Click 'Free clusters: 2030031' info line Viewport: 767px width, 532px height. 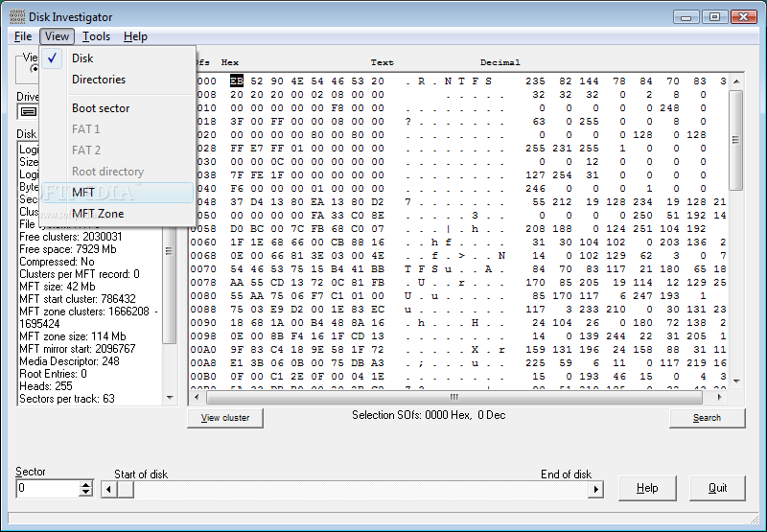(70, 237)
